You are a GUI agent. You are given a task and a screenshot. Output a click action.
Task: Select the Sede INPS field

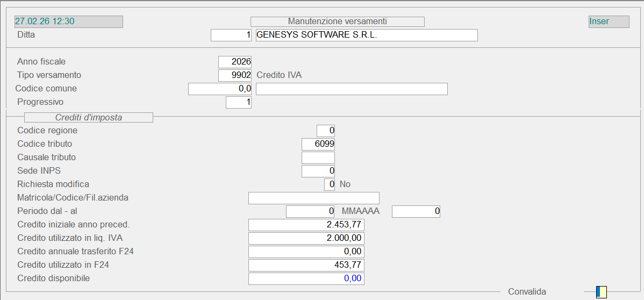(318, 171)
